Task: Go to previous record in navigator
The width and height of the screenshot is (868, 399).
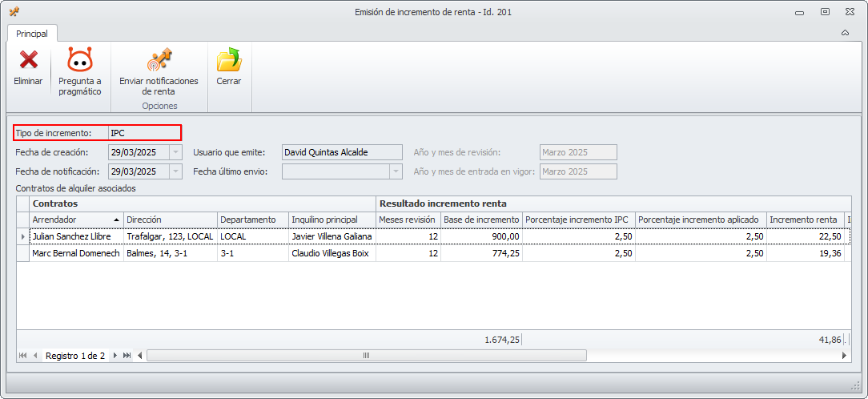Action: click(35, 356)
